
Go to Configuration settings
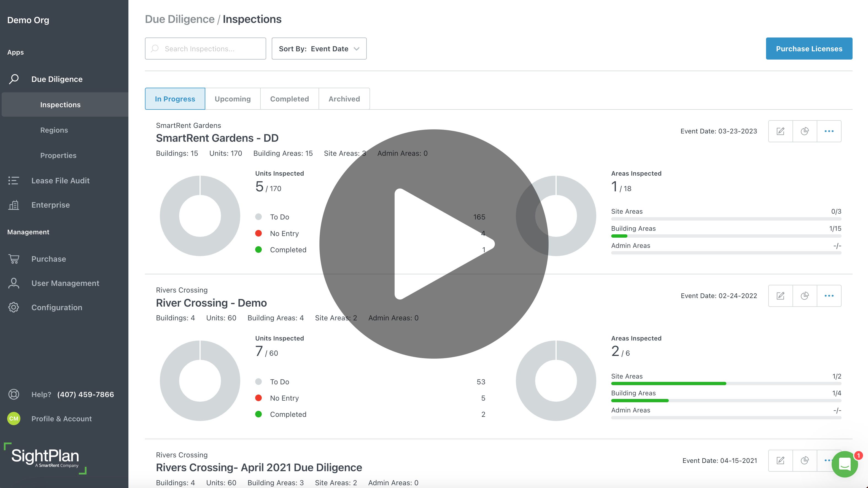56,308
